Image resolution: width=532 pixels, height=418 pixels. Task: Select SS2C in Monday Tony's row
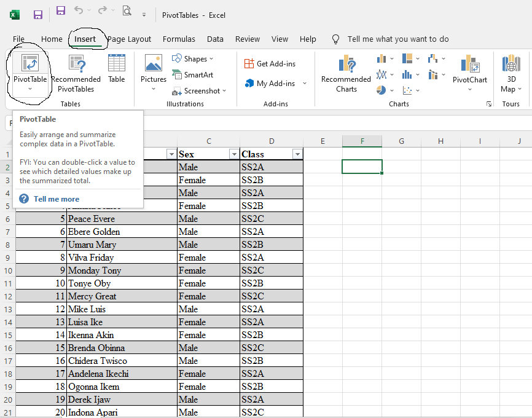272,270
